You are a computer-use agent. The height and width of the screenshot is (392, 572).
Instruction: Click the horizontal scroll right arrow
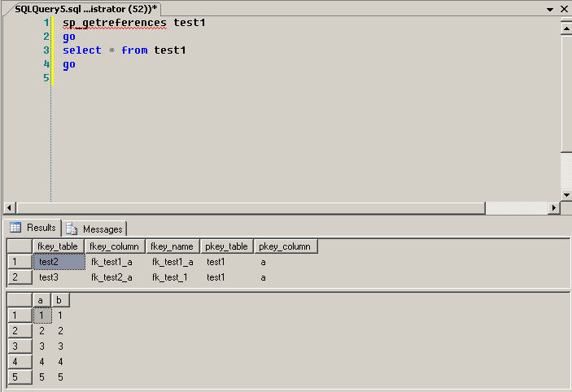pos(554,208)
